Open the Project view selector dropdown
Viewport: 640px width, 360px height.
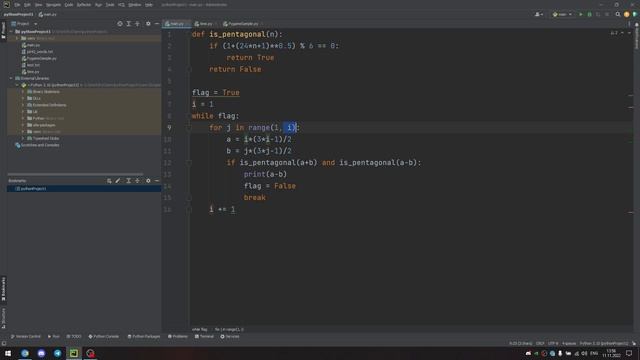point(24,24)
